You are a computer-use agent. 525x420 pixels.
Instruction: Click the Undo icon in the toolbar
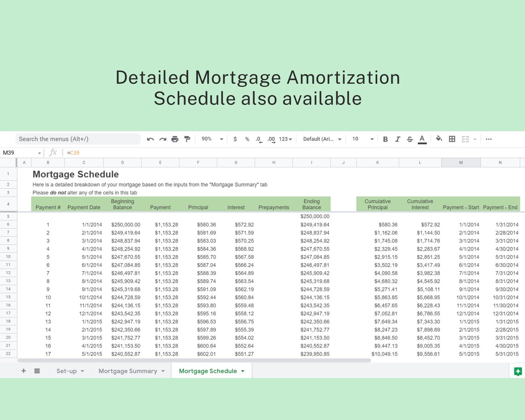pos(150,139)
